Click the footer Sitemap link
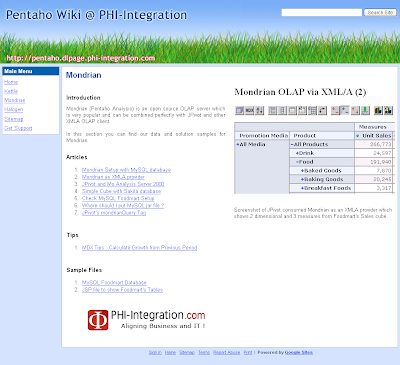Screen dimensions: 400x365 pos(187,352)
